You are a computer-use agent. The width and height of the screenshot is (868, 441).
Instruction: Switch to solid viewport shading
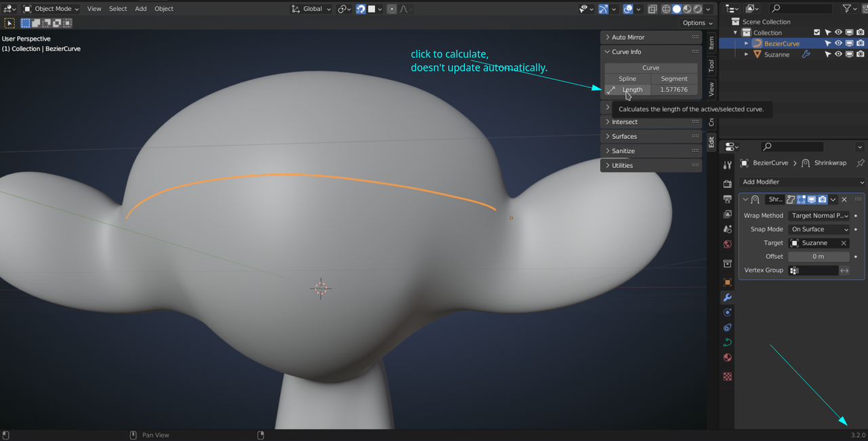676,9
